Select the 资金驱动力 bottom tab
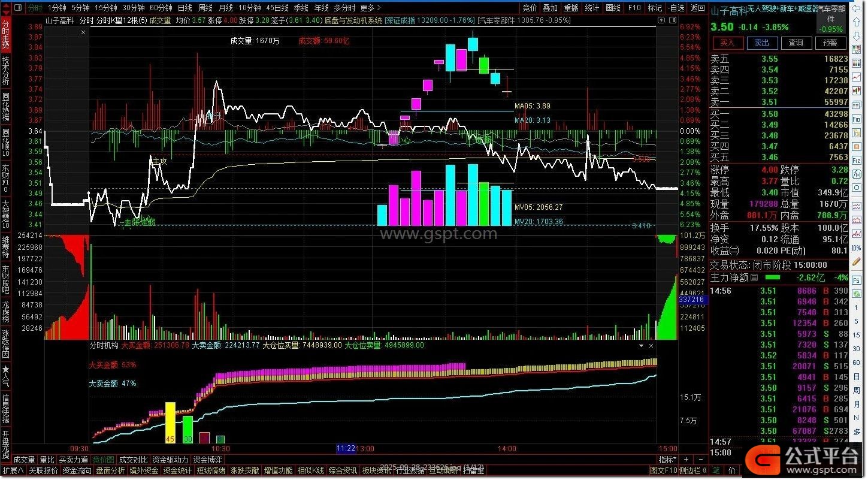Image resolution: width=868 pixels, height=480 pixels. pyautogui.click(x=170, y=460)
